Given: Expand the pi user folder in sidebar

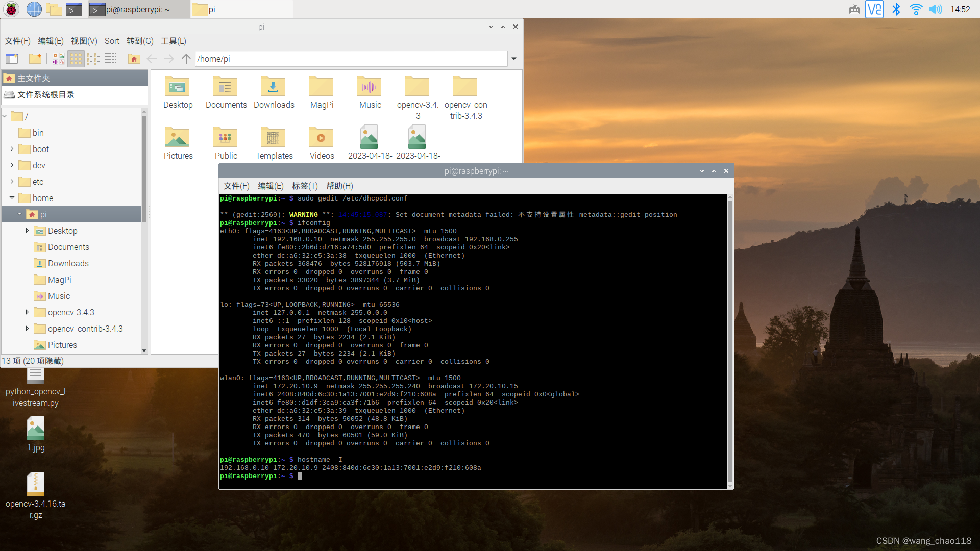Looking at the screenshot, I should pyautogui.click(x=19, y=214).
